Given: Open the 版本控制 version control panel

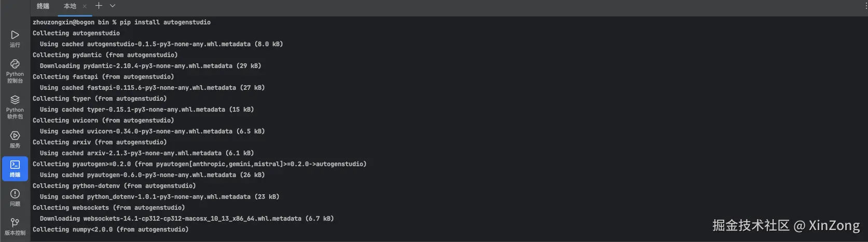Looking at the screenshot, I should [15, 226].
